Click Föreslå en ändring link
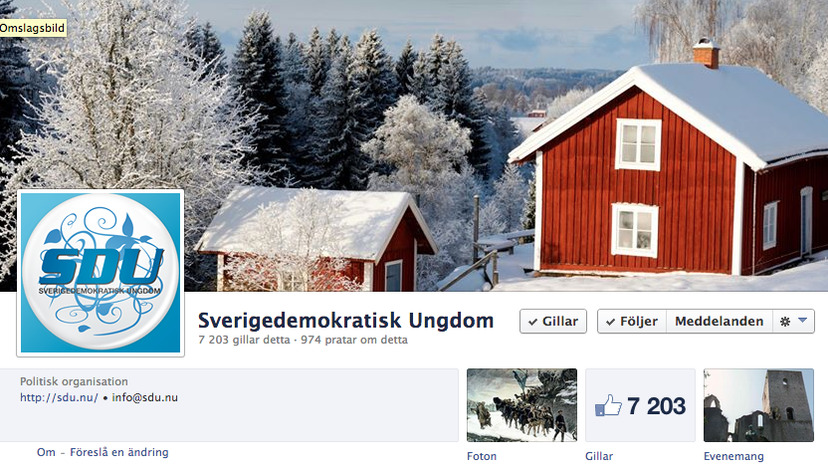This screenshot has width=828, height=468. 119,452
